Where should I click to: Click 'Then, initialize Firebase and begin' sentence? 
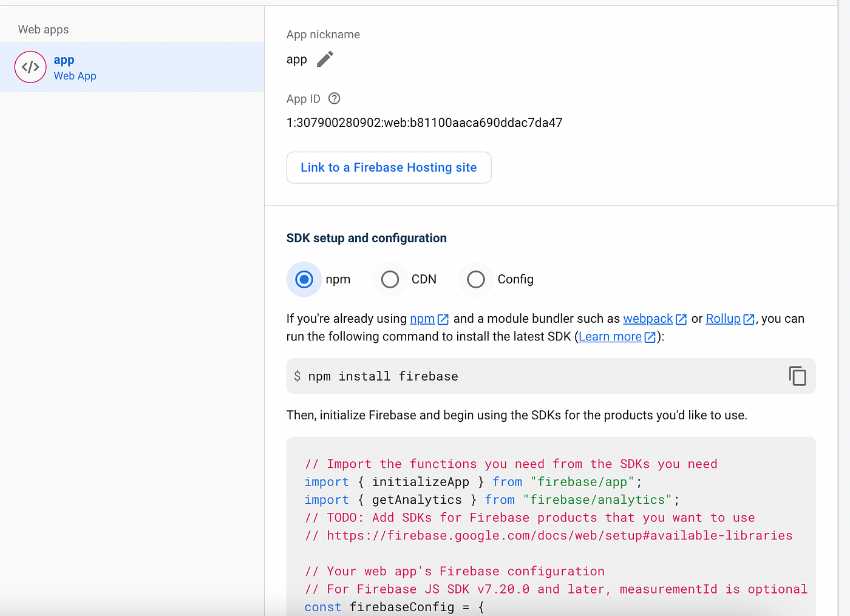(x=517, y=415)
